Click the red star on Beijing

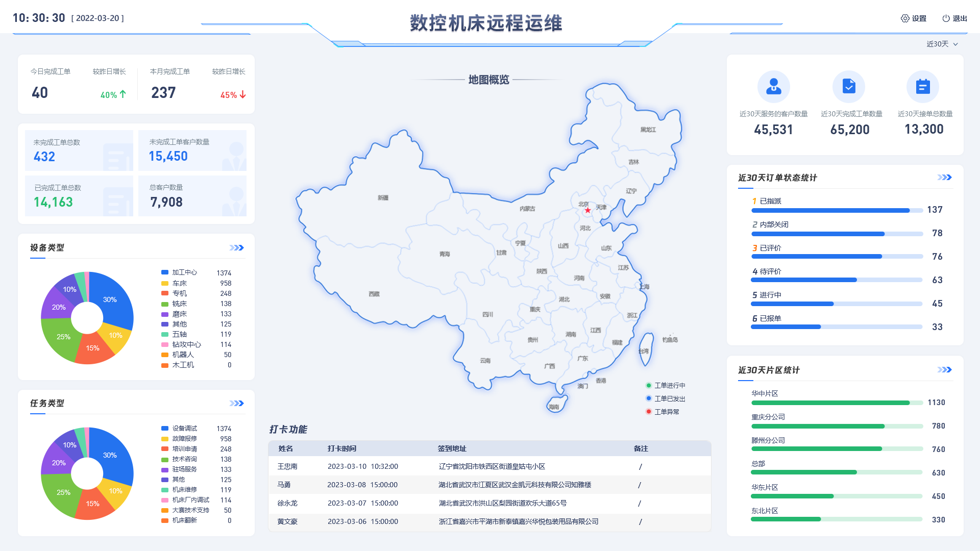[587, 210]
